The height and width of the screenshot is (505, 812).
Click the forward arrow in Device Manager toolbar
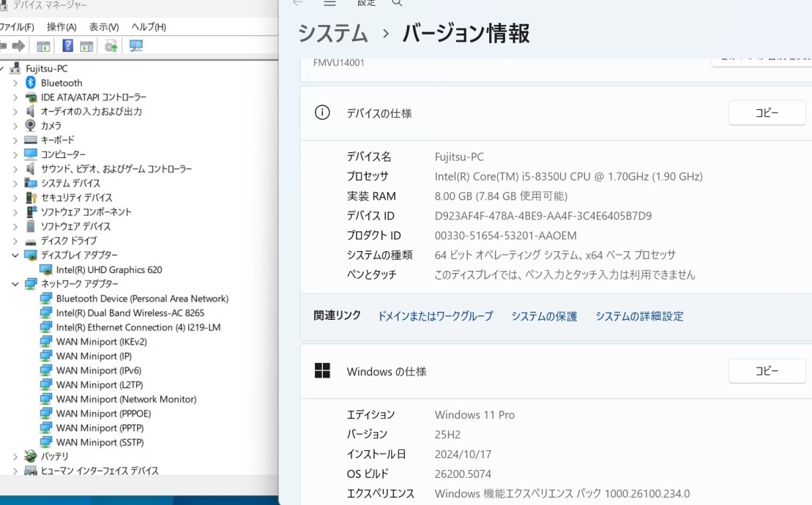tap(18, 46)
